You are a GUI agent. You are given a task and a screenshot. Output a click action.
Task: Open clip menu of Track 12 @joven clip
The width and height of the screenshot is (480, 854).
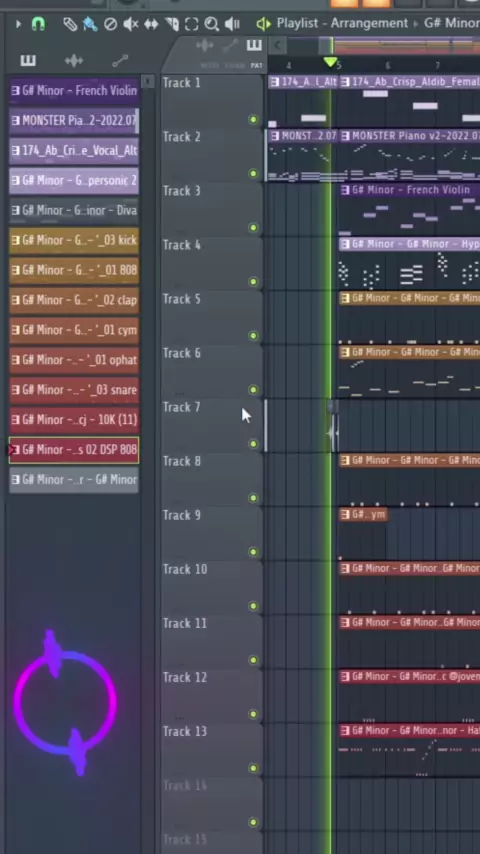click(345, 676)
